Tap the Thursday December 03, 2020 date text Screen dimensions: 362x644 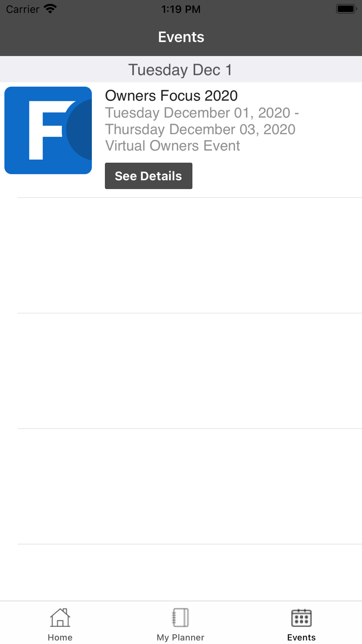click(x=200, y=129)
